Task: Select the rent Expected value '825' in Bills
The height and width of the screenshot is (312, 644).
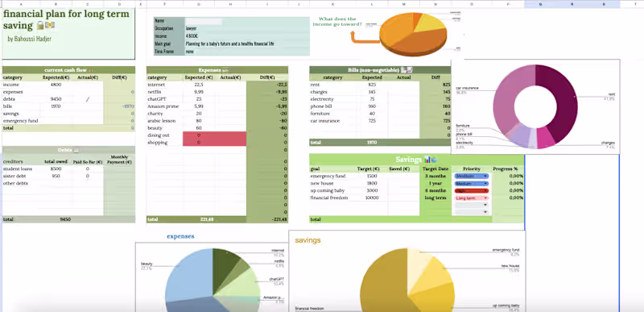Action: pyautogui.click(x=372, y=85)
